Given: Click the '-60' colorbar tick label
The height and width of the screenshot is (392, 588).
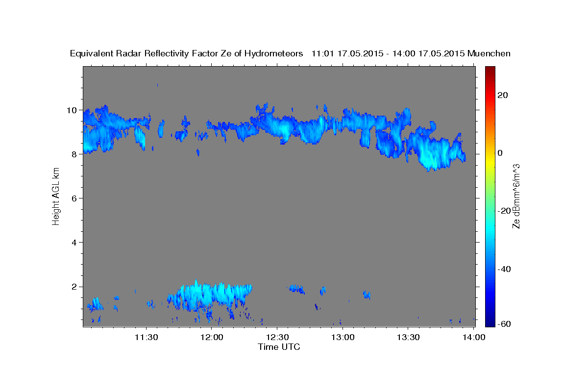Looking at the screenshot, I should (x=504, y=325).
